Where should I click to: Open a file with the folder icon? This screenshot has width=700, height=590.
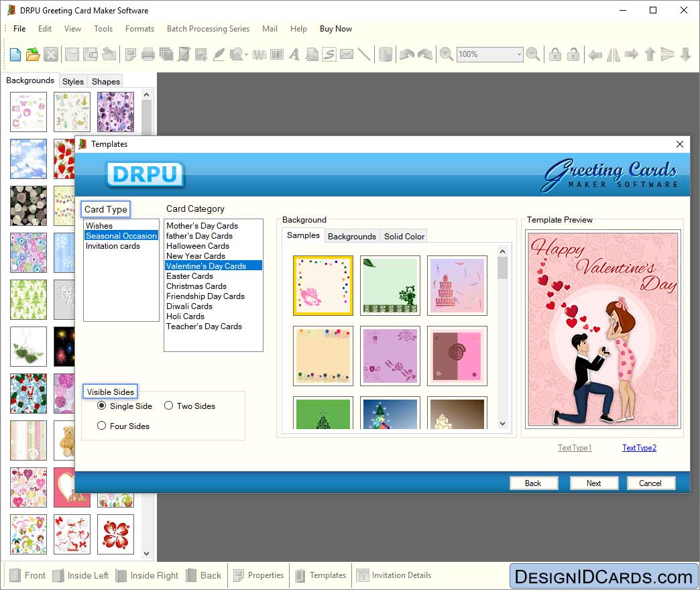33,54
